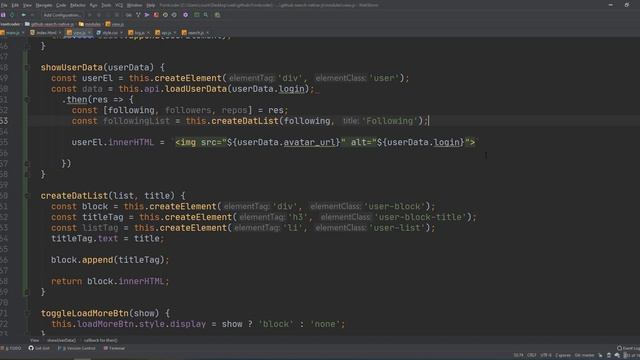Open the Git master branch widget
The width and height of the screenshot is (640, 360).
point(584,355)
